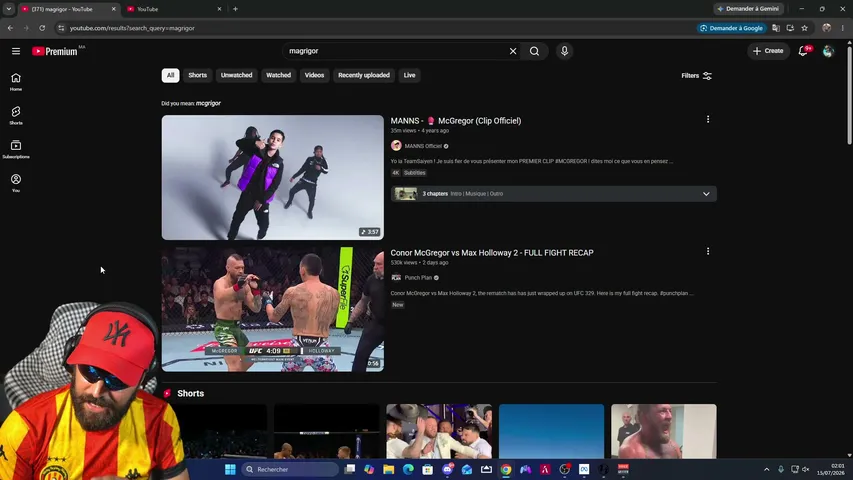Open Chrome's three-dot menu
The image size is (853, 480).
[x=843, y=28]
